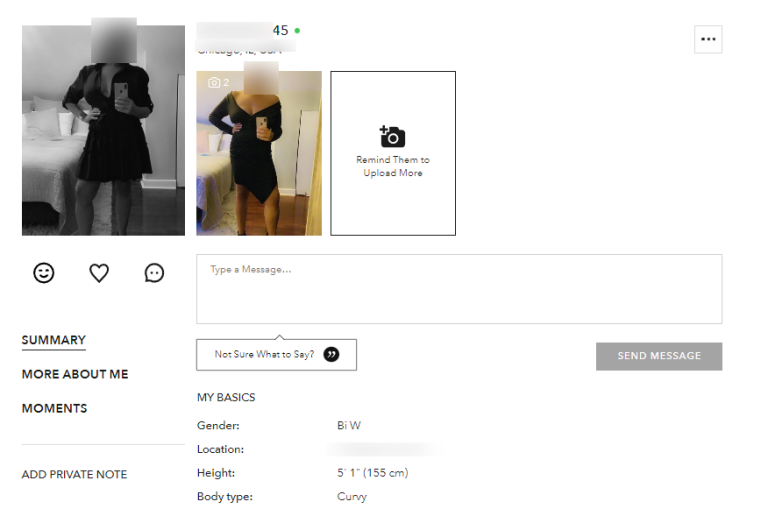Click the camera-plus upload reminder icon
Screen dimensions: 768x523
pyautogui.click(x=392, y=137)
